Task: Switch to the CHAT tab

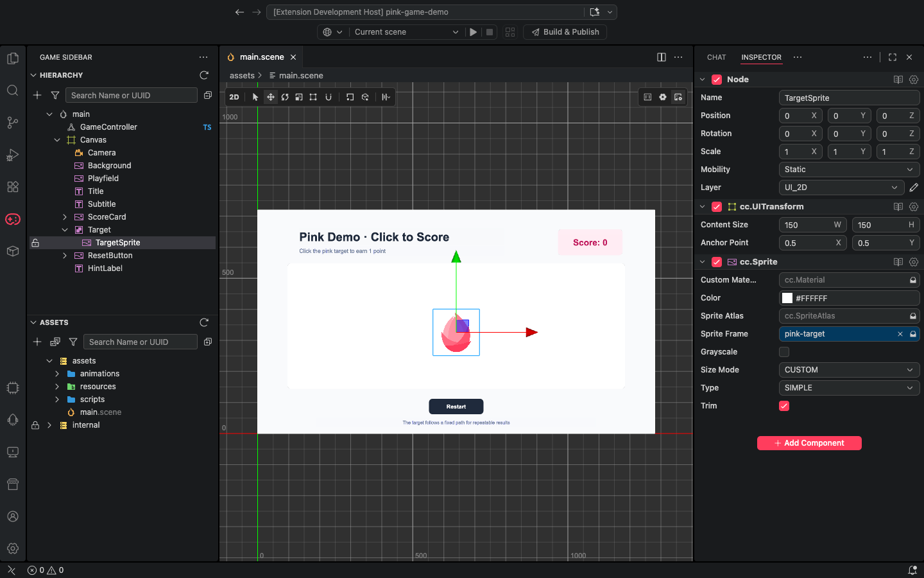Action: tap(716, 57)
